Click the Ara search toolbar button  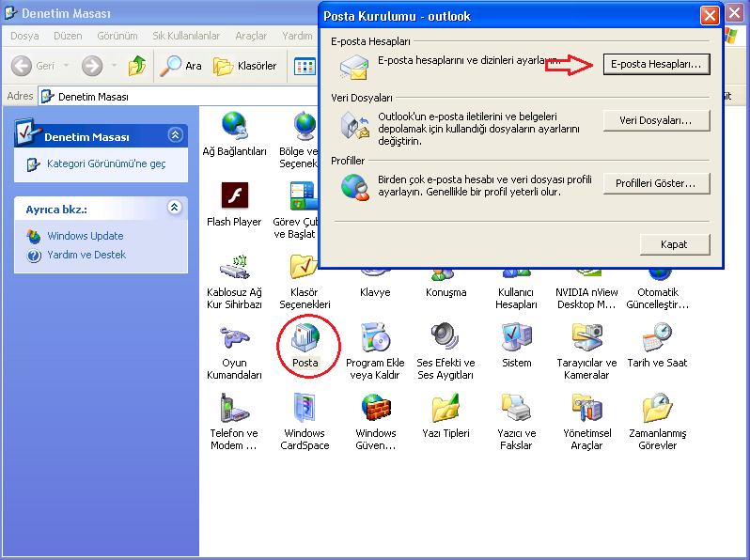pyautogui.click(x=180, y=66)
